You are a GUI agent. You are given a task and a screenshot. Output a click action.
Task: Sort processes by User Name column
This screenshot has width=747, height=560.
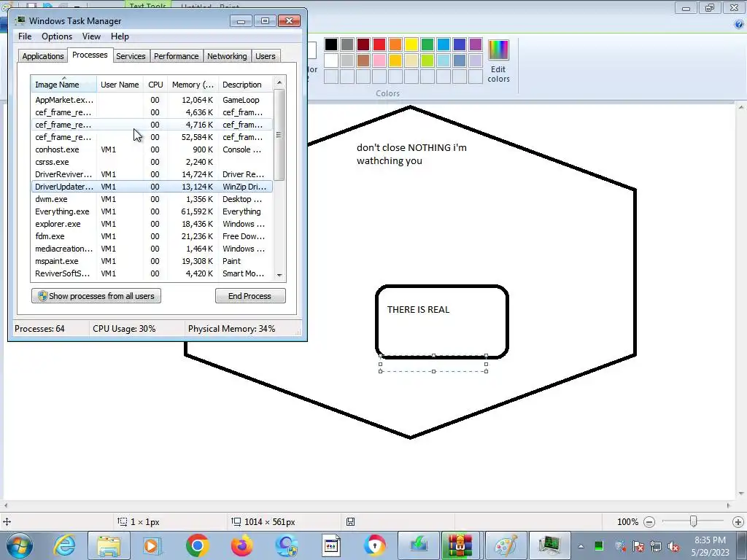click(x=120, y=85)
